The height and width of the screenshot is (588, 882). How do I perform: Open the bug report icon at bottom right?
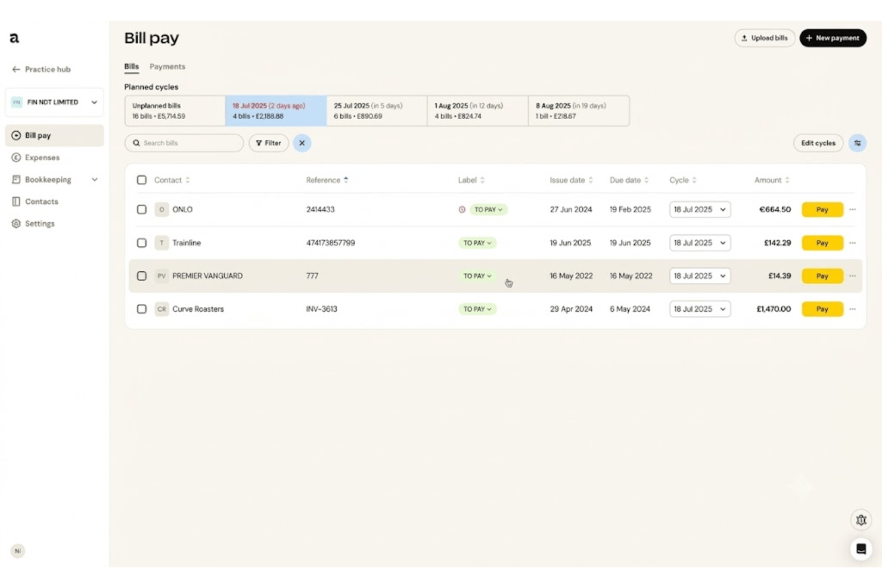point(861,520)
